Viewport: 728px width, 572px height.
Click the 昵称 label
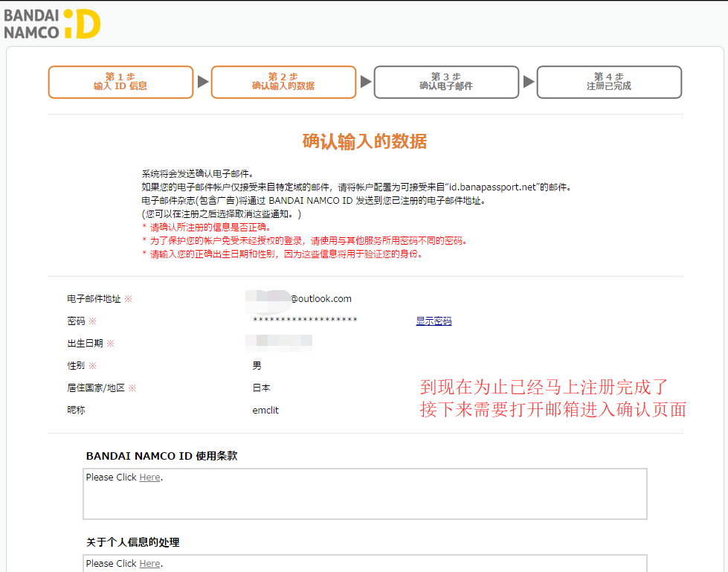point(76,410)
